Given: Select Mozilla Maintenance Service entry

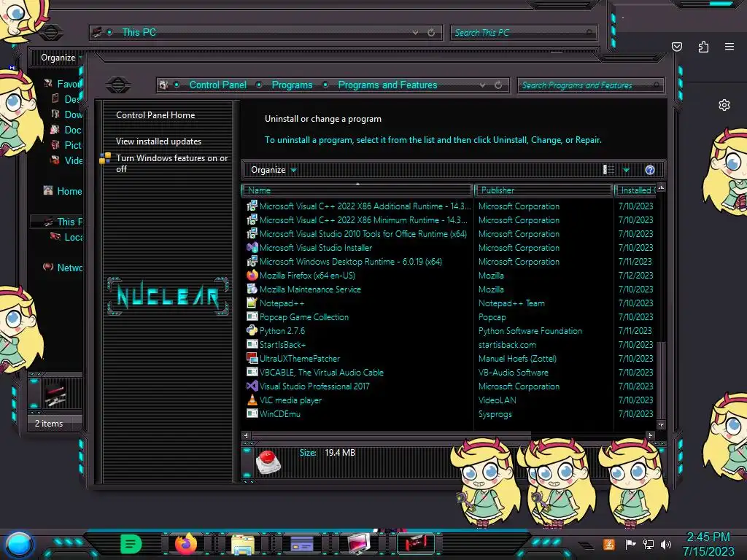Looking at the screenshot, I should pos(310,289).
